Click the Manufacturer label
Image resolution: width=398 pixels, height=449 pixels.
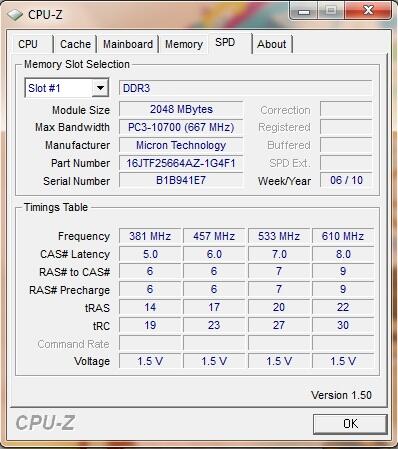(77, 145)
